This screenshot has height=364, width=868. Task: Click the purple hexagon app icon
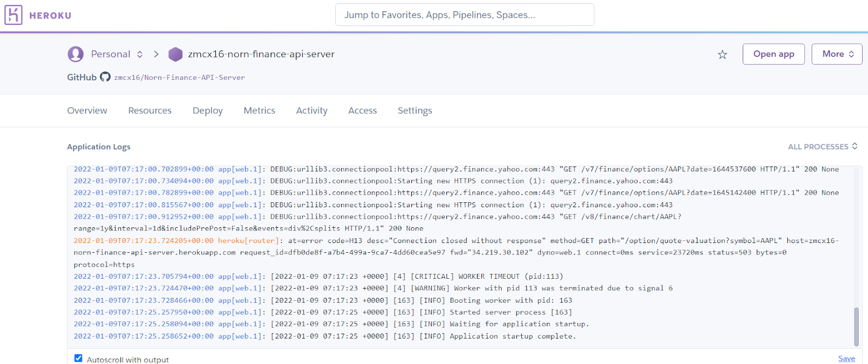point(175,54)
